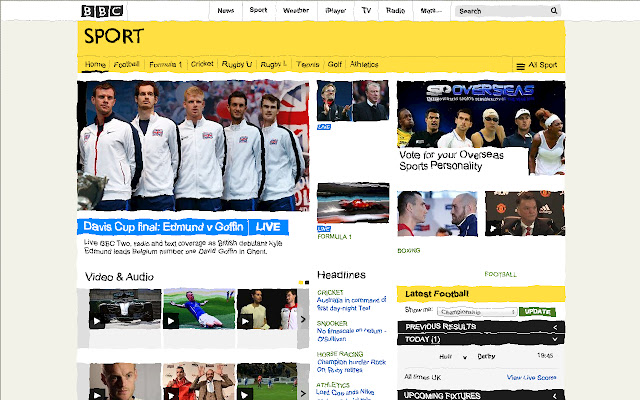Screen dimensions: 640x400
Task: Show next videos with right arrow
Action: pyautogui.click(x=303, y=319)
